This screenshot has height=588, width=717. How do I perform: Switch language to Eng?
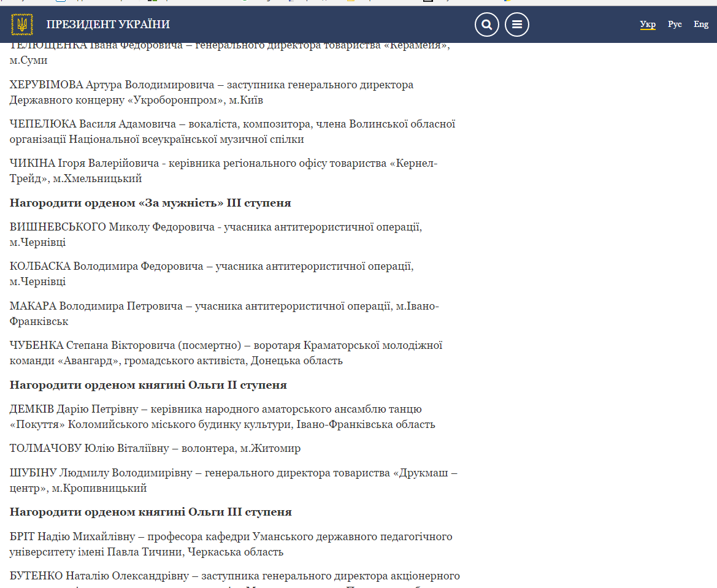pyautogui.click(x=701, y=25)
